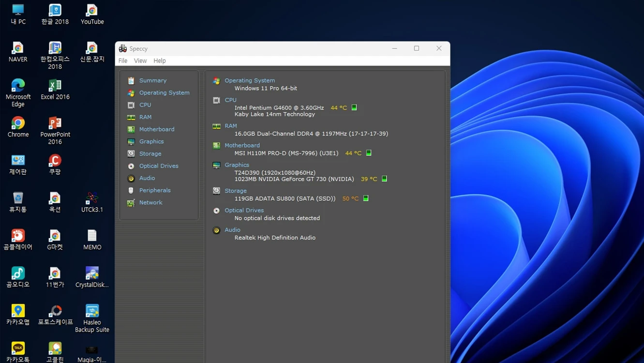
Task: Click the Operating System heading link in summary
Action: point(250,80)
